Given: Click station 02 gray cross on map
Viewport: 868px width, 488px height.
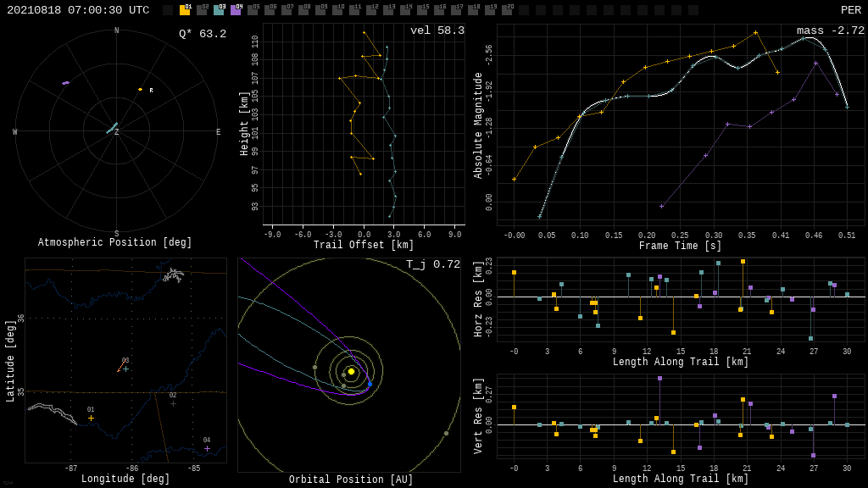Looking at the screenshot, I should tap(173, 403).
